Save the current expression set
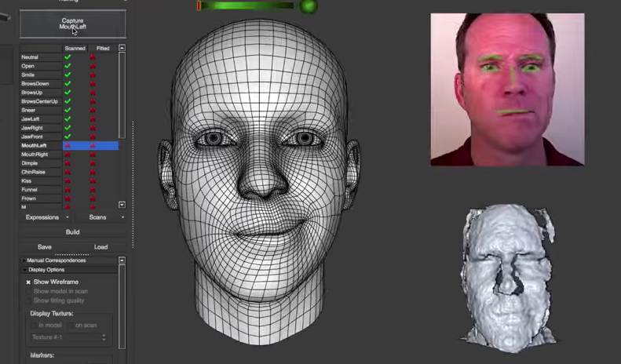The width and height of the screenshot is (621, 364). click(x=44, y=247)
